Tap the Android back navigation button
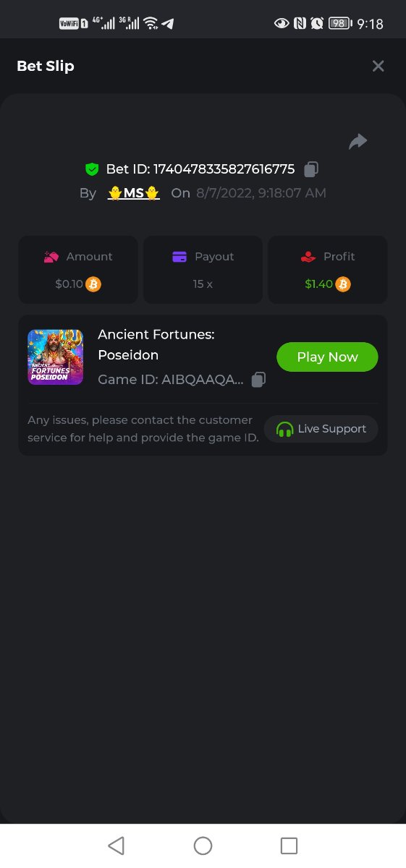The width and height of the screenshot is (406, 868). [116, 846]
